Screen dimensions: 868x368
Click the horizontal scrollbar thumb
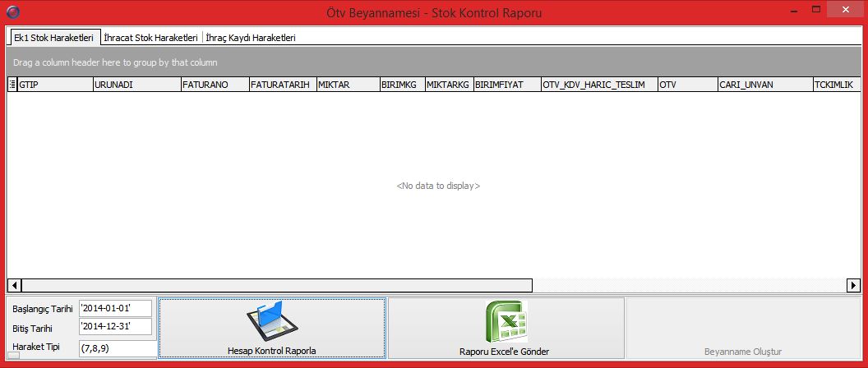275,285
